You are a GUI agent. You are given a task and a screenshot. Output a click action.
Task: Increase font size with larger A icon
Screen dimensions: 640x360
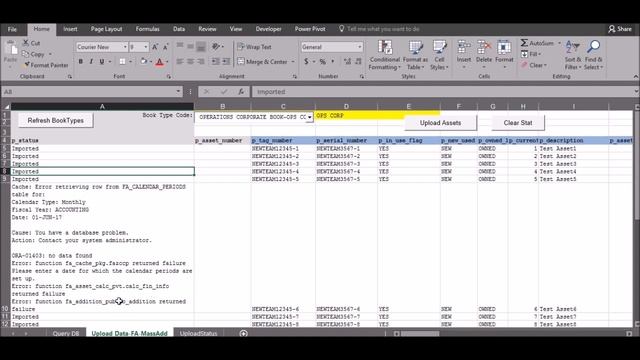pyautogui.click(x=155, y=47)
